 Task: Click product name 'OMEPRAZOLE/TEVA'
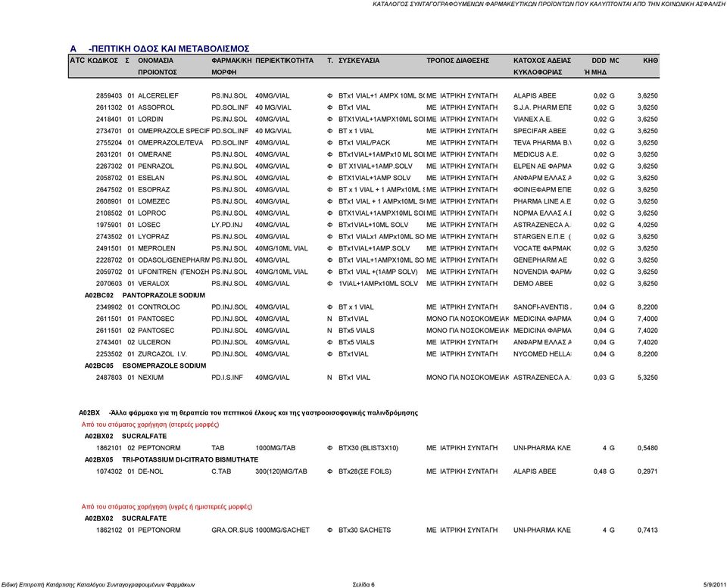[x=170, y=143]
